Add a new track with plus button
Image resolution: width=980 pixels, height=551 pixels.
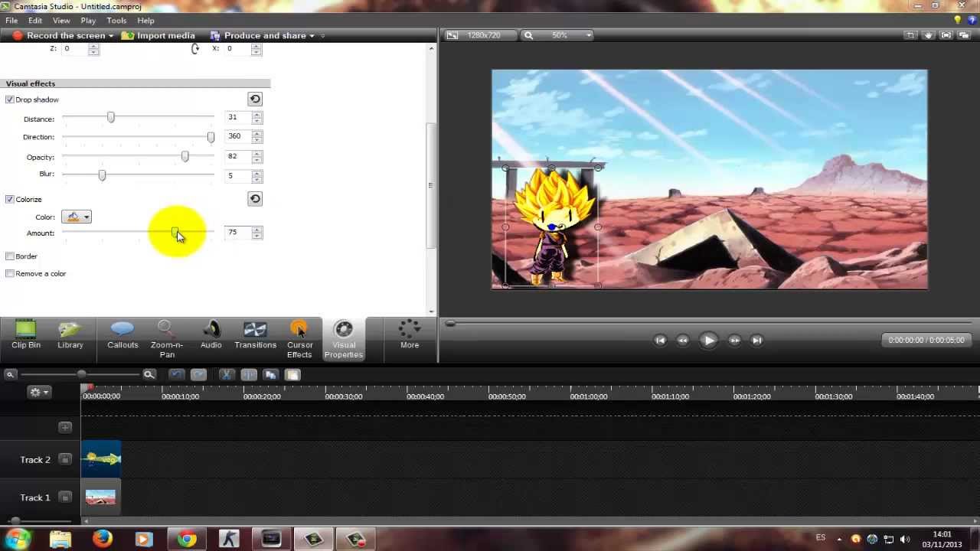(65, 427)
